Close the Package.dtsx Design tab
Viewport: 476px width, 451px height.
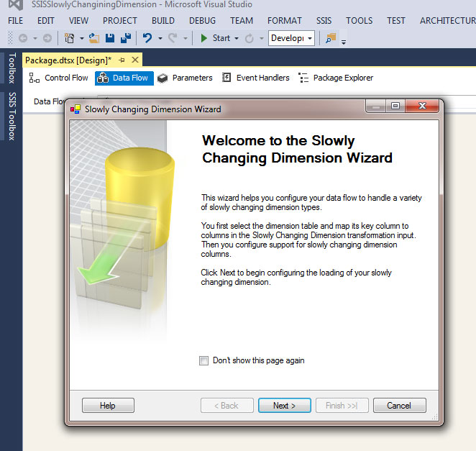135,60
